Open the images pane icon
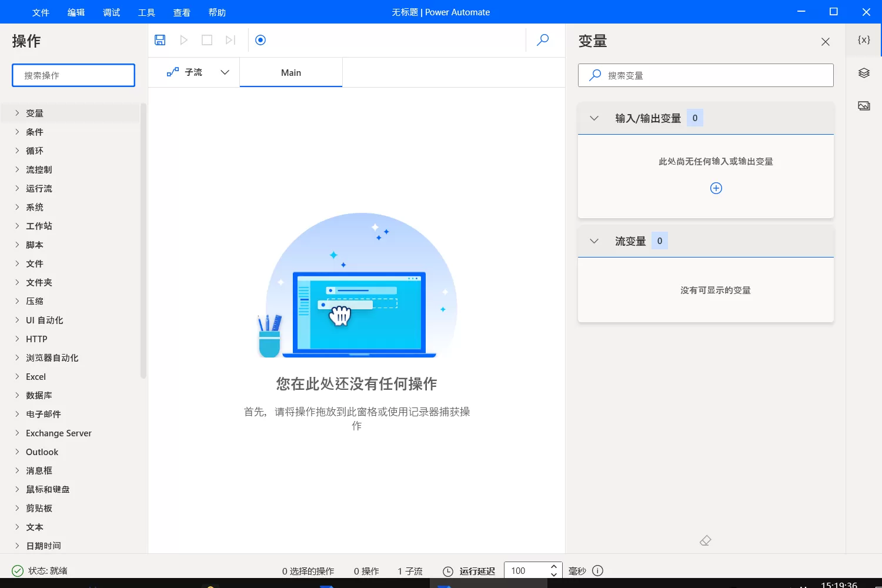The image size is (882, 588). pyautogui.click(x=863, y=106)
